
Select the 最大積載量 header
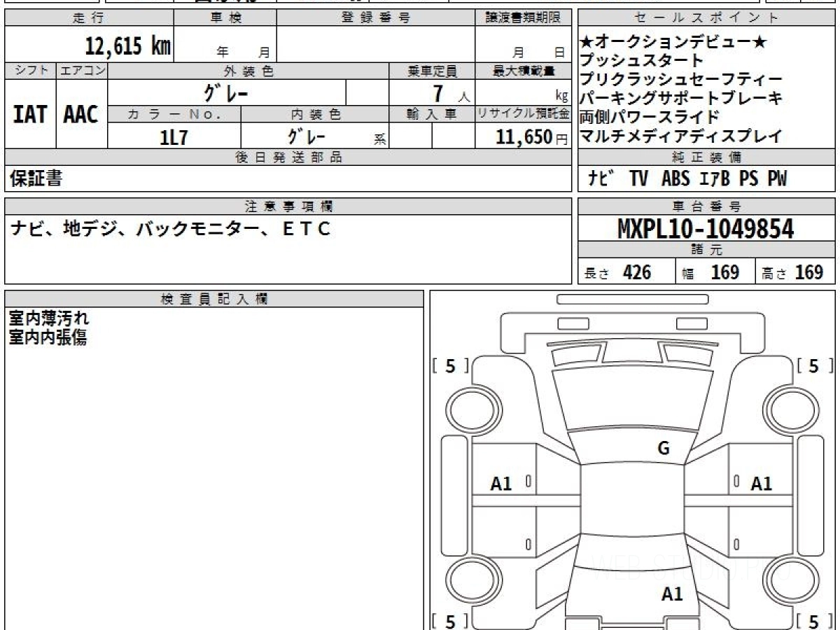pos(523,71)
